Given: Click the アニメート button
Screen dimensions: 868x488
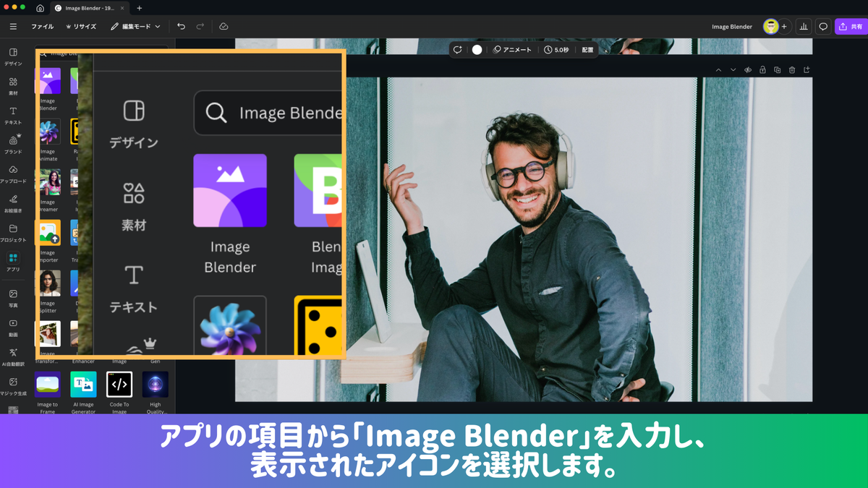Looking at the screenshot, I should [512, 50].
